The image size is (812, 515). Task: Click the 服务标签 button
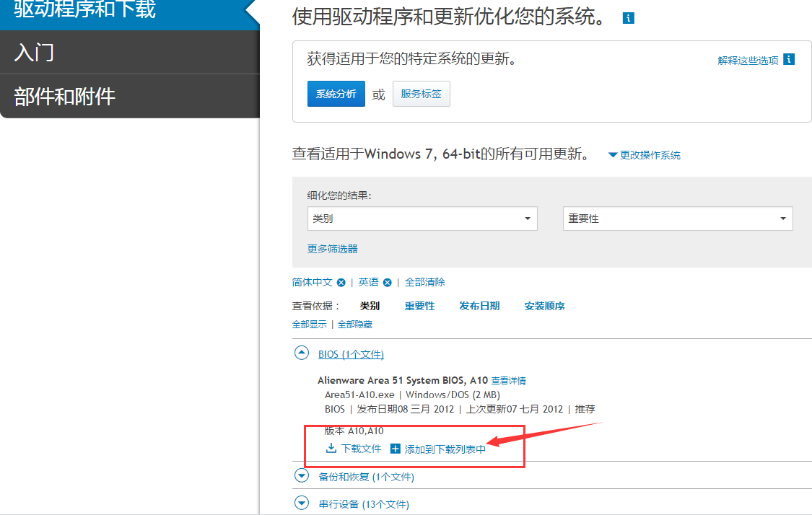421,93
